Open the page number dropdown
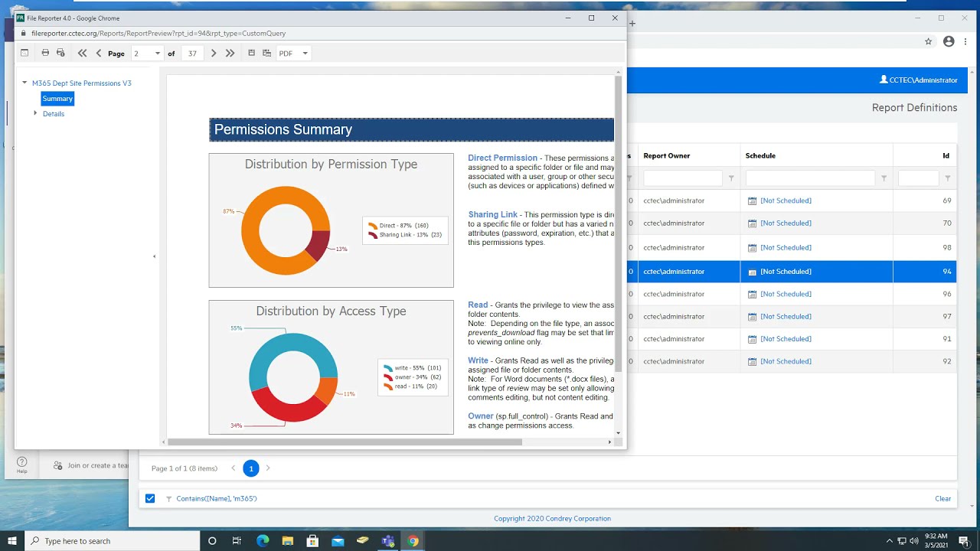Screen dimensions: 980x551 (x=158, y=54)
